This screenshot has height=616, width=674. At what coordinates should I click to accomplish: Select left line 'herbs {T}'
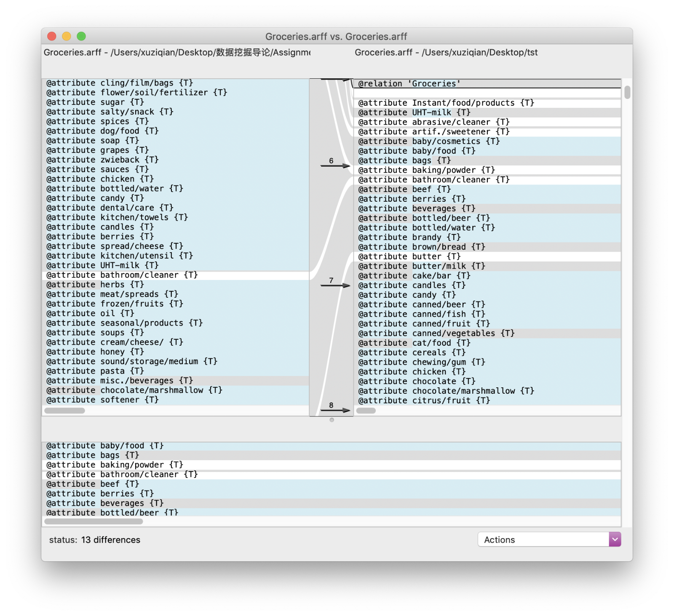coord(176,285)
